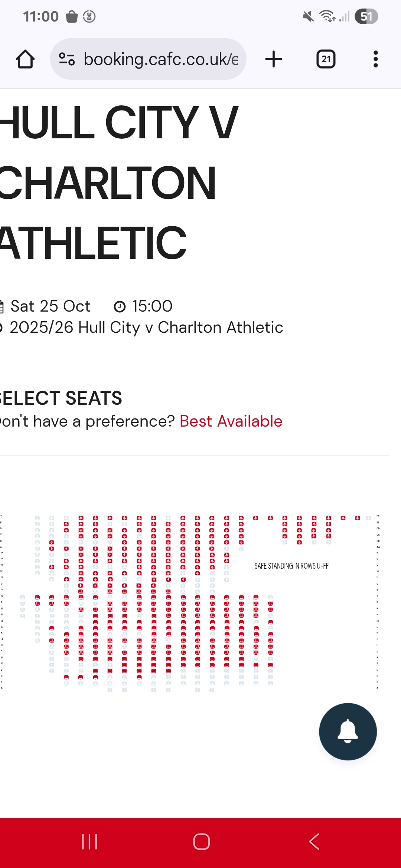The height and width of the screenshot is (868, 401).
Task: Open the tab switcher showing 21
Action: tap(326, 59)
